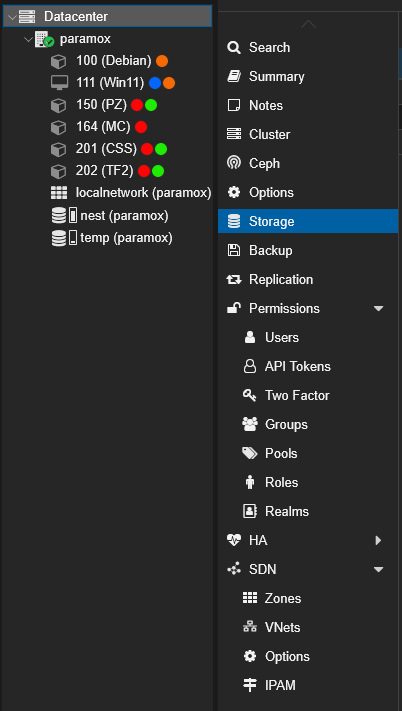The height and width of the screenshot is (711, 402).
Task: Click the Realms address book icon
Action: [x=250, y=511]
